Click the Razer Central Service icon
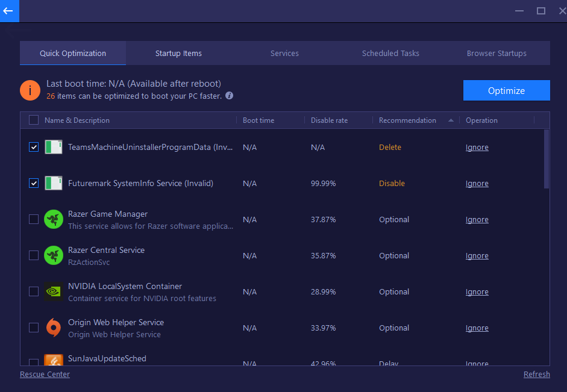Screen dimensions: 567x392 click(x=54, y=255)
